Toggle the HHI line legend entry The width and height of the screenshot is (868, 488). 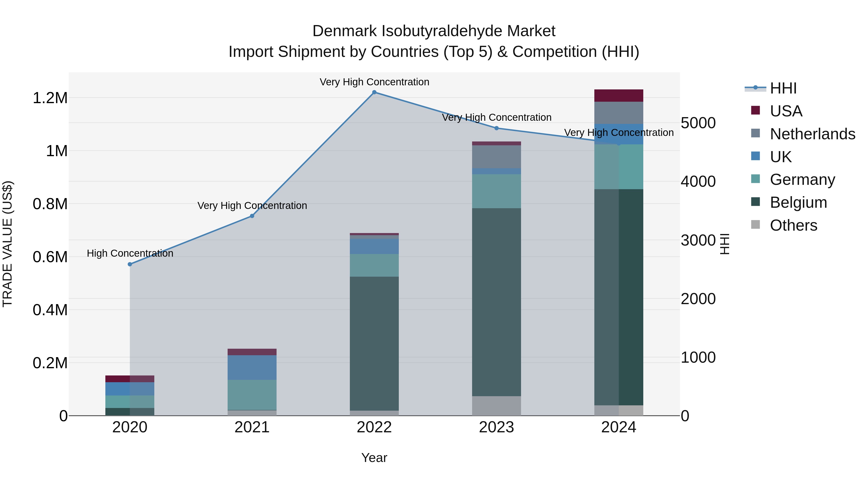pyautogui.click(x=771, y=88)
